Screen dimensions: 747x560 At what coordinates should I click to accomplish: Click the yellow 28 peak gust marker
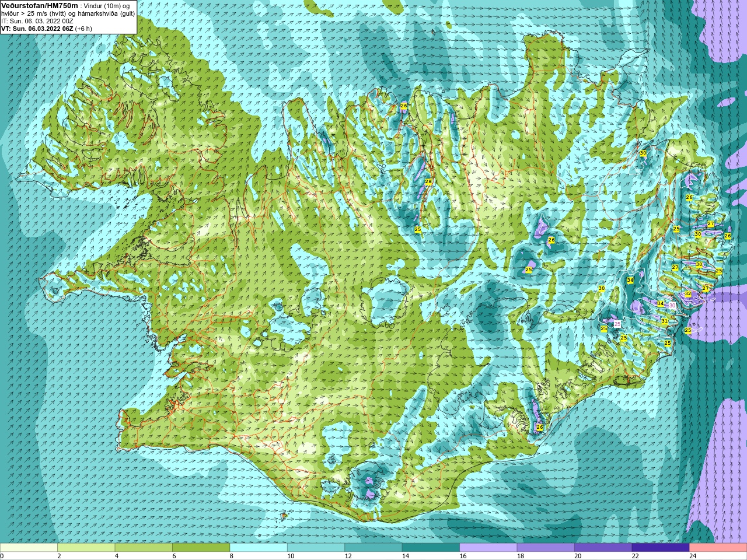[x=428, y=182]
